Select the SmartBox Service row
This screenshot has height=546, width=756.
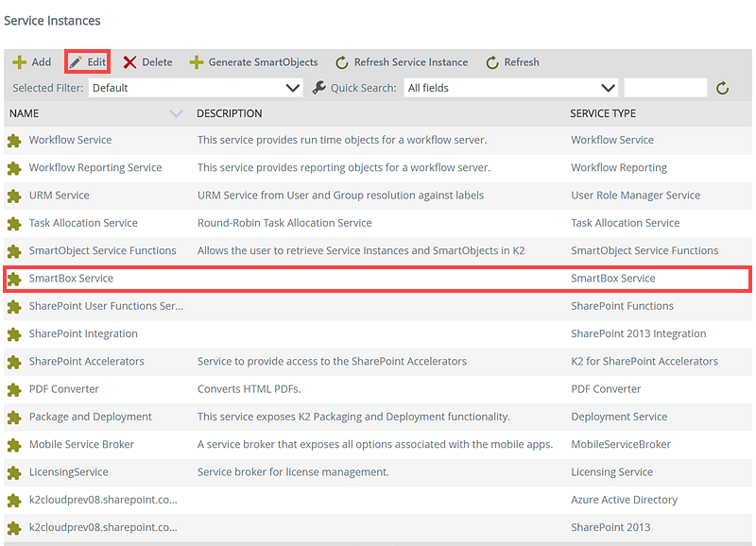71,279
